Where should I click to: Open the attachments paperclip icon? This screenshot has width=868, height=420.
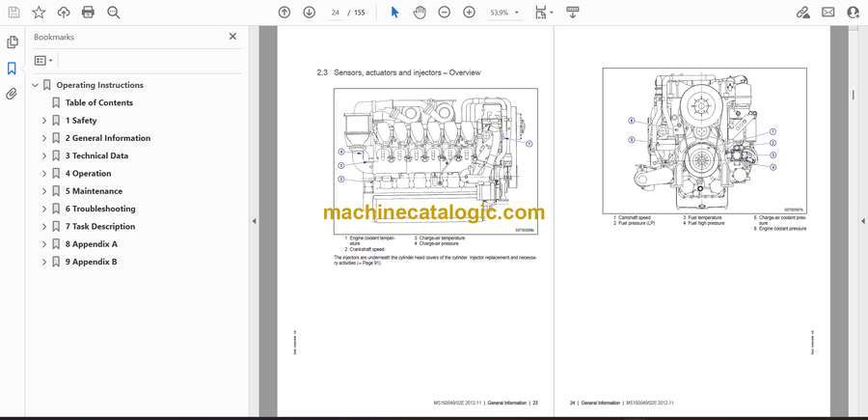tap(12, 94)
